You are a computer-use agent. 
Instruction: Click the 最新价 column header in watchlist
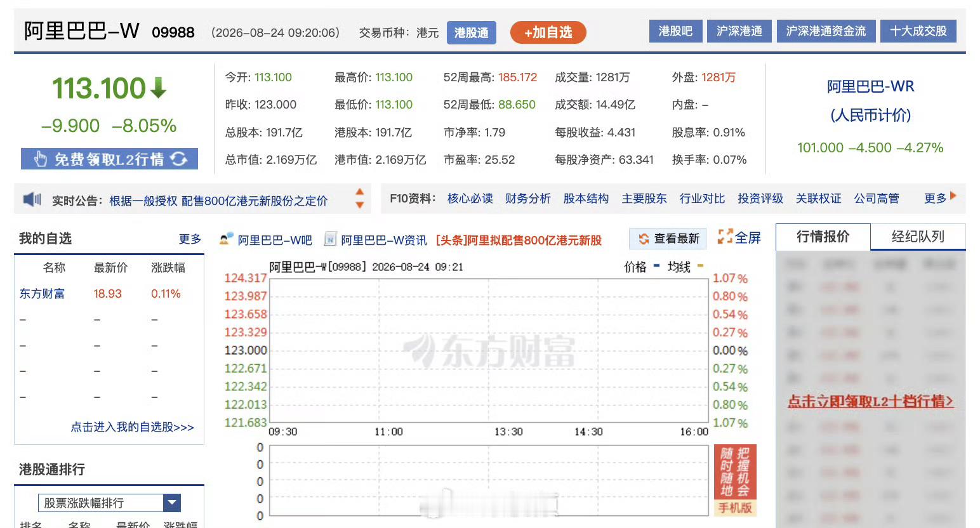point(110,267)
